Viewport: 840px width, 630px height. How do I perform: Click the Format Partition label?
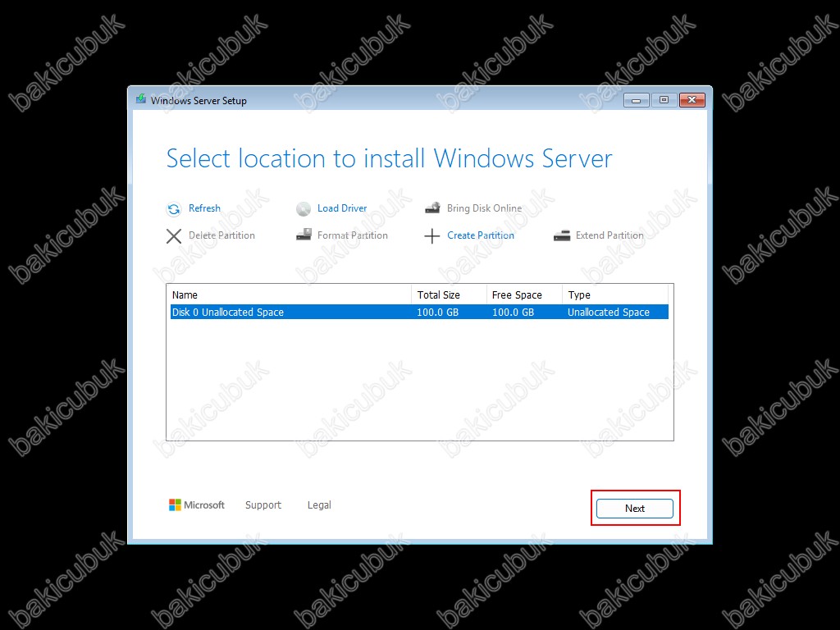(353, 235)
